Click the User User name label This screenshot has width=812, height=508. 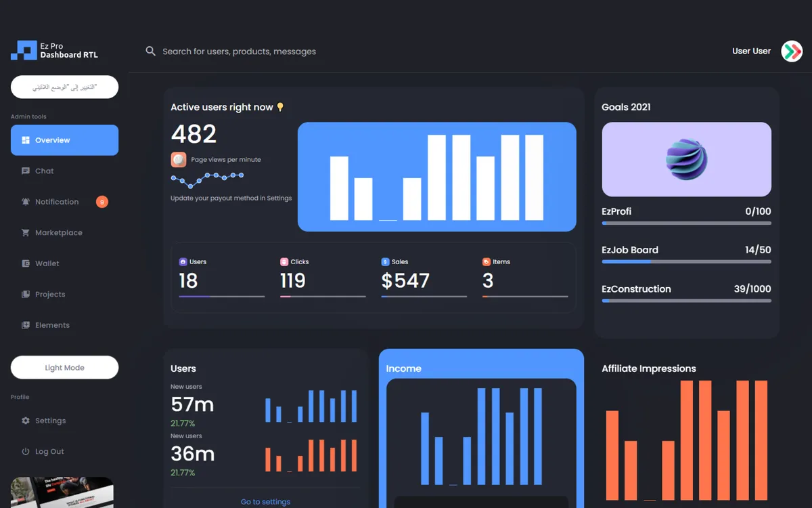coord(751,51)
